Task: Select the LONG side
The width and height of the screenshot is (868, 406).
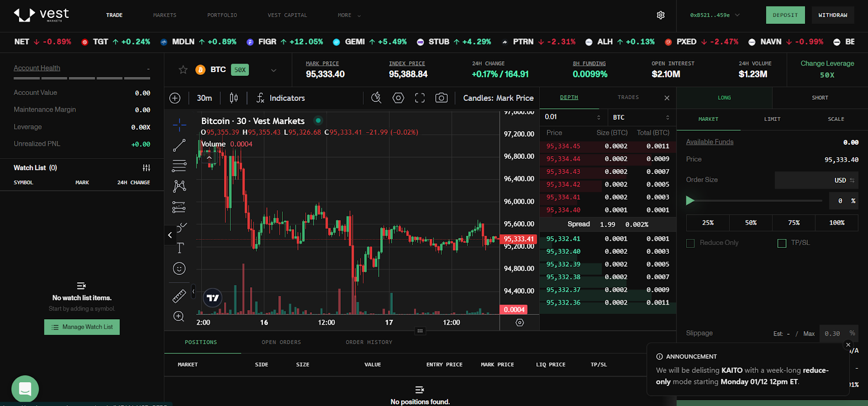Action: (x=724, y=98)
